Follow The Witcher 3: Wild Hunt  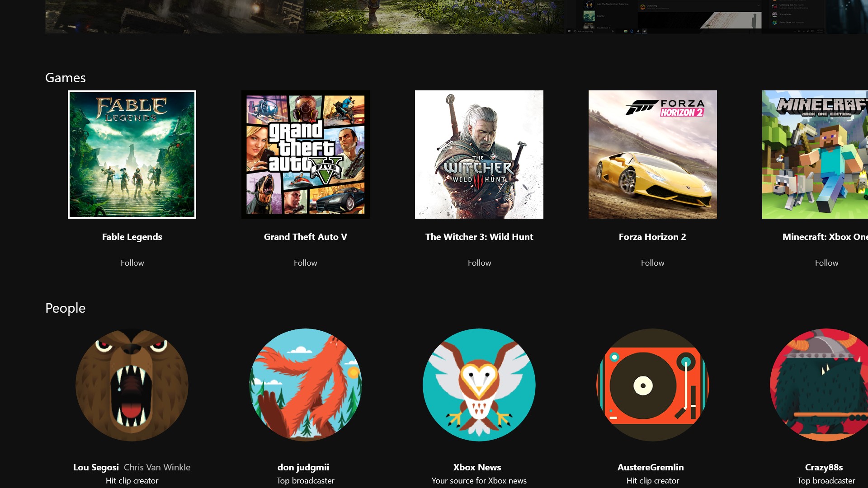click(479, 263)
